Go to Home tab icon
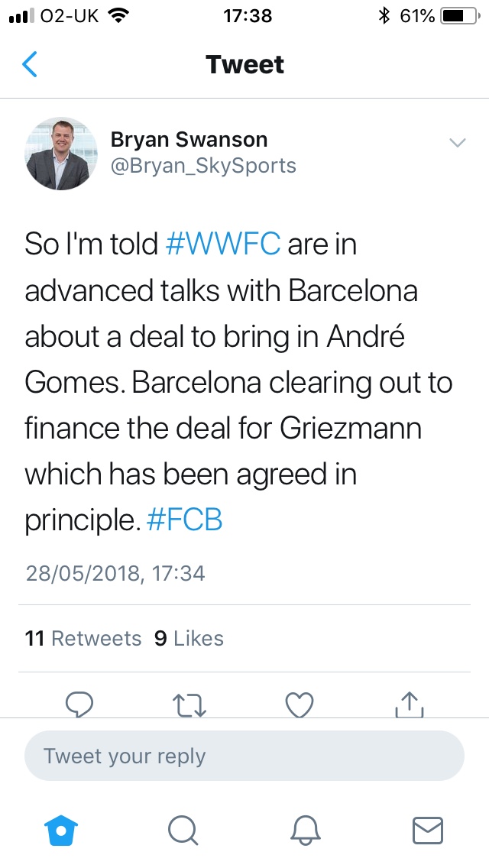Viewport: 489px width, 868px height. pyautogui.click(x=62, y=829)
